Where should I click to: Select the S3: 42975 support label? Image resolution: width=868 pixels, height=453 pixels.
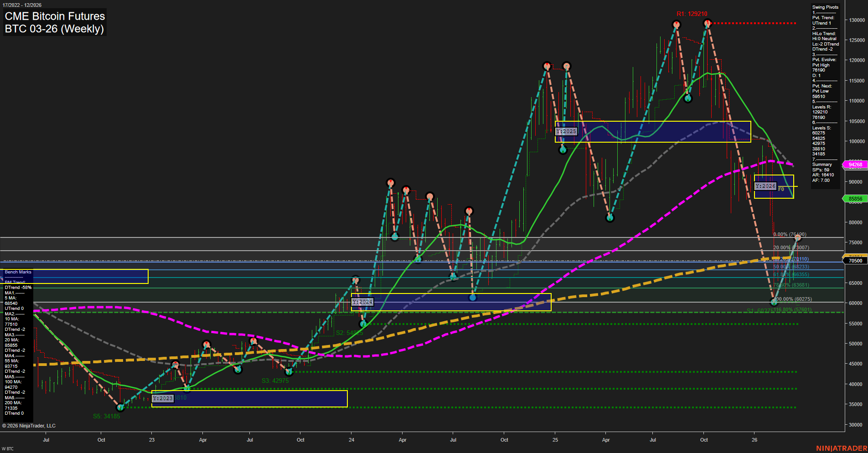click(x=275, y=380)
